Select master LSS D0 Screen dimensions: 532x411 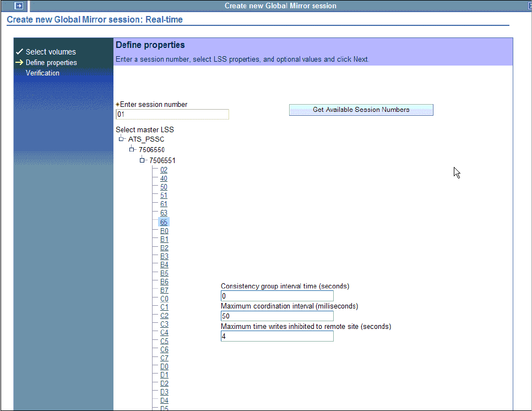pos(164,366)
